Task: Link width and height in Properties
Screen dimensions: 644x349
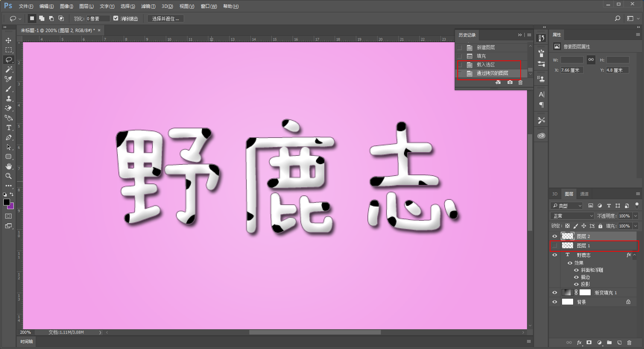Action: (x=591, y=60)
